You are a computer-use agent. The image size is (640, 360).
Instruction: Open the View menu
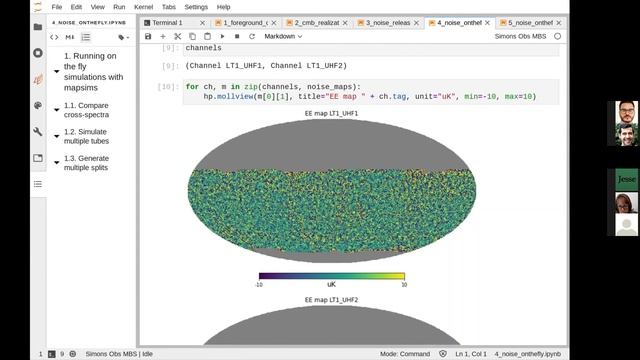[x=98, y=7]
